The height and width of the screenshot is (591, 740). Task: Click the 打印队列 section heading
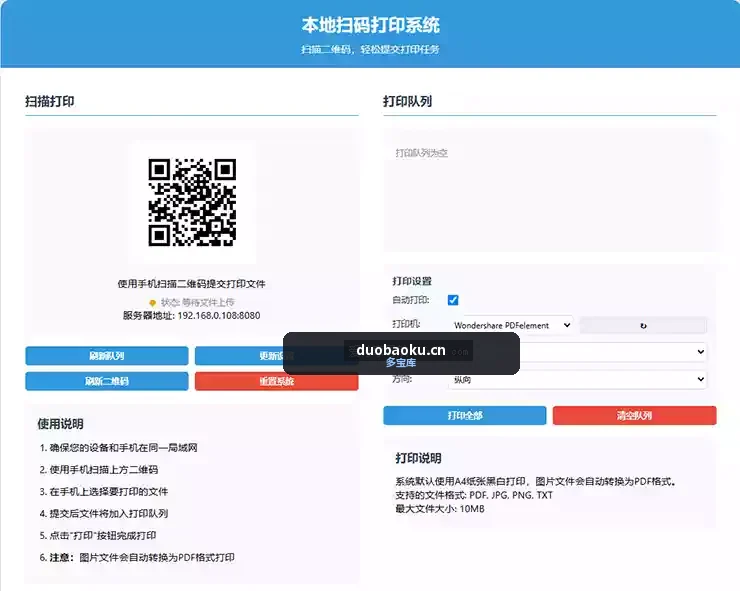tap(407, 101)
